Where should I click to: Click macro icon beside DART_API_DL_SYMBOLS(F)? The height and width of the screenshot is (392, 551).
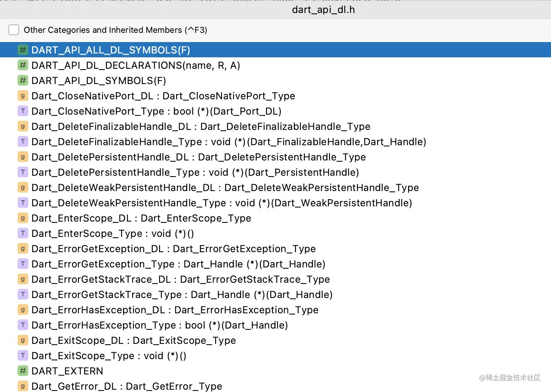(x=23, y=80)
